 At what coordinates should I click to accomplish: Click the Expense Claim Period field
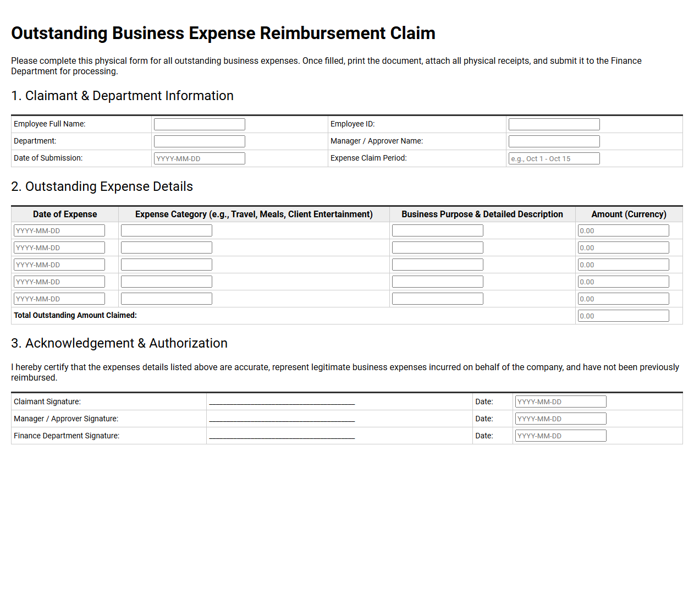pyautogui.click(x=554, y=158)
